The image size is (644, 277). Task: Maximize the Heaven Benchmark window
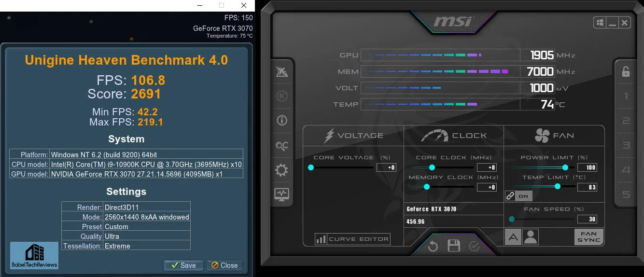tap(222, 5)
